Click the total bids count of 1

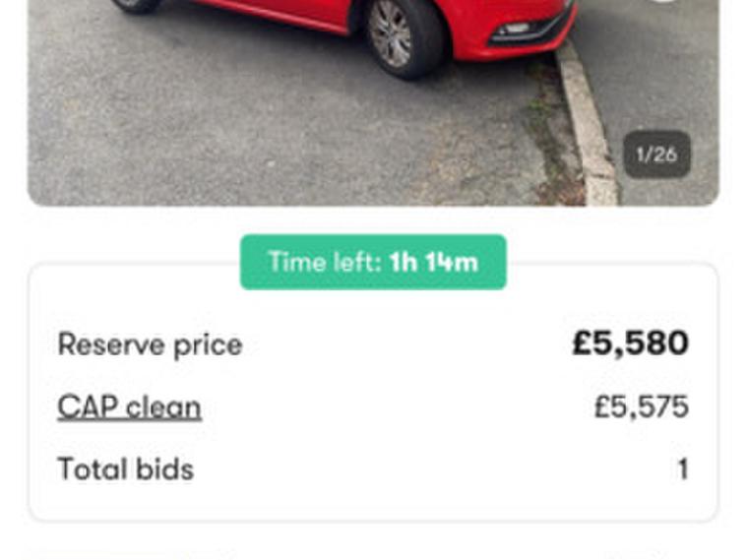point(682,469)
